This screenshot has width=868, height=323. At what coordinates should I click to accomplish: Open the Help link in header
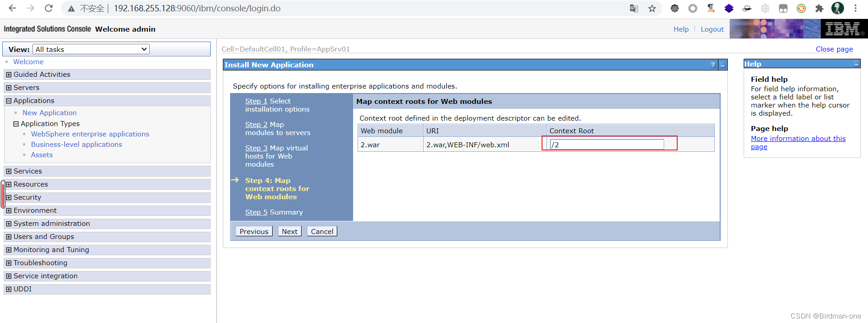coord(681,29)
